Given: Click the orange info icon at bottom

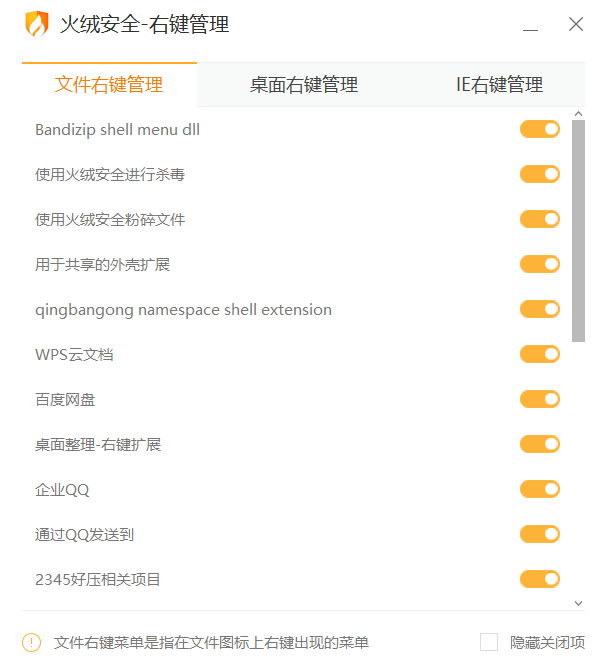Looking at the screenshot, I should 31,642.
